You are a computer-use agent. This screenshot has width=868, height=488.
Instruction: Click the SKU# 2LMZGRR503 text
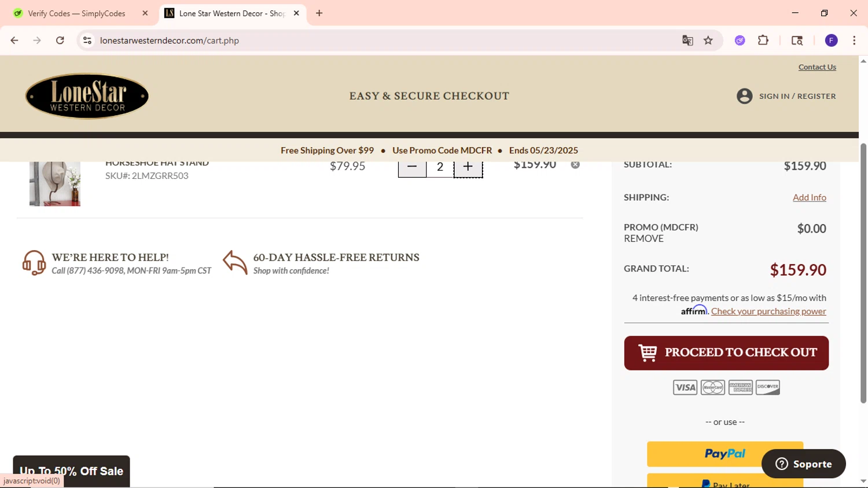click(x=147, y=176)
